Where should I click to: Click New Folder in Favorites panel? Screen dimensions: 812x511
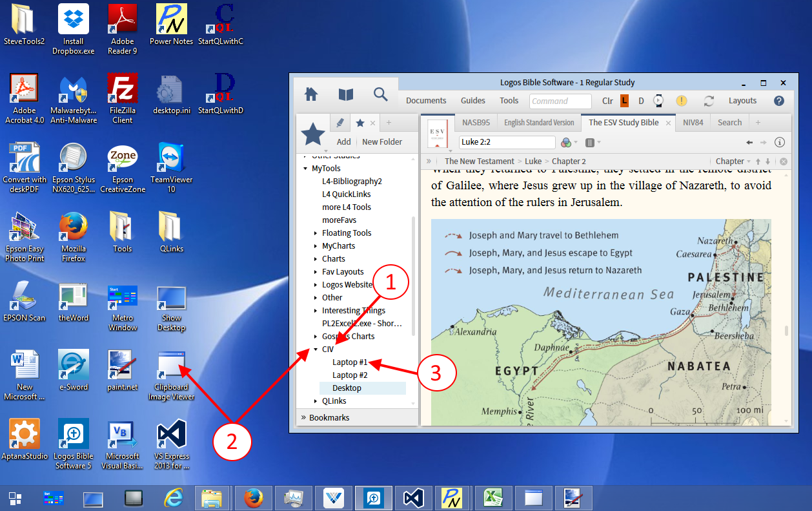pos(382,142)
